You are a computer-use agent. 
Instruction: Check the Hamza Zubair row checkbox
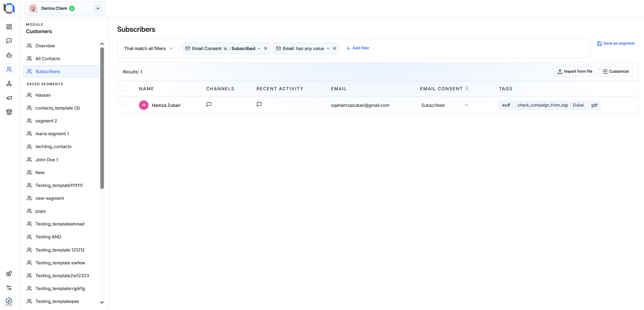[x=126, y=104]
